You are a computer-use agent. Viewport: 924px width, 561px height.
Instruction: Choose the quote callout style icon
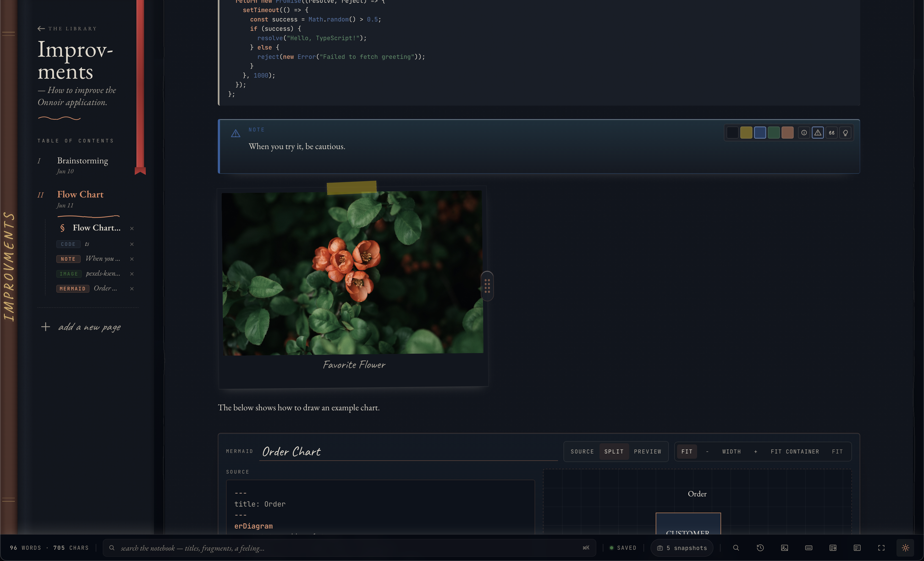(x=831, y=133)
